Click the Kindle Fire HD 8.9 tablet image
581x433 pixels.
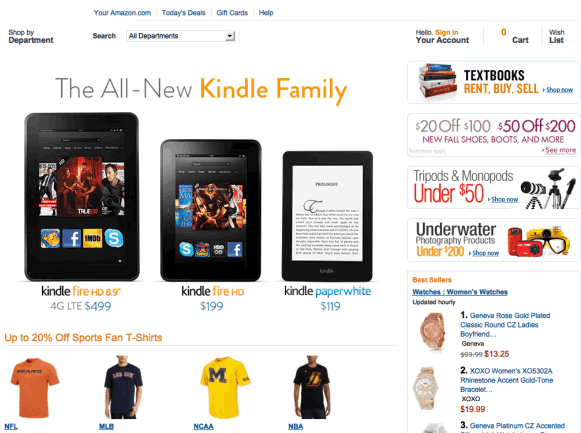click(82, 197)
